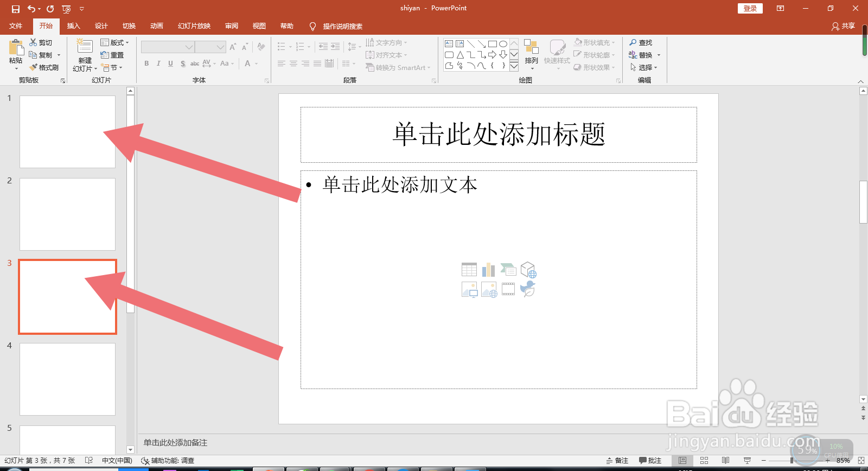
Task: Insert icons graphic in placeholder
Action: 528,289
